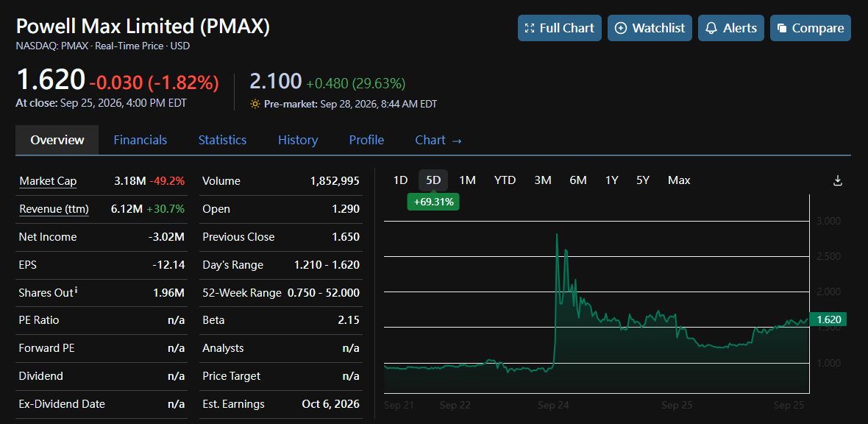
Task: Open the History tab
Action: [298, 140]
